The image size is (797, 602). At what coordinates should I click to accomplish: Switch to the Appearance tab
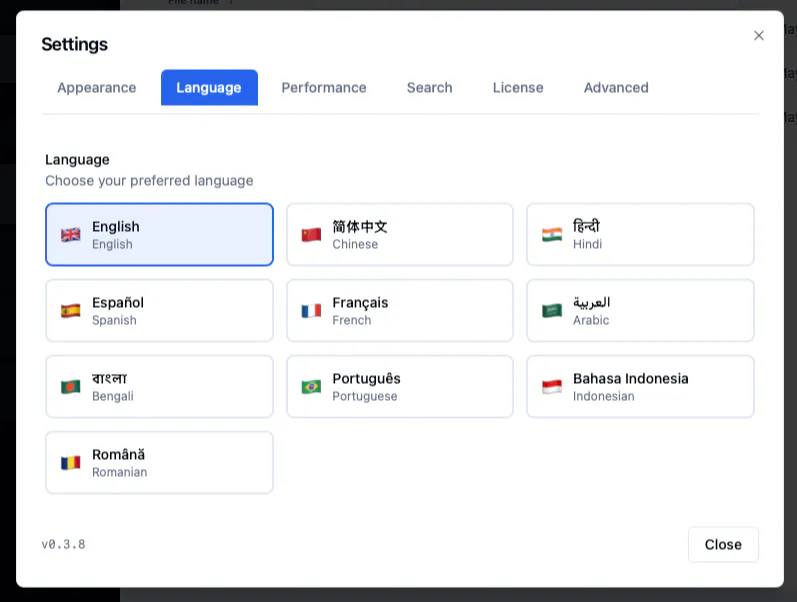pyautogui.click(x=97, y=87)
